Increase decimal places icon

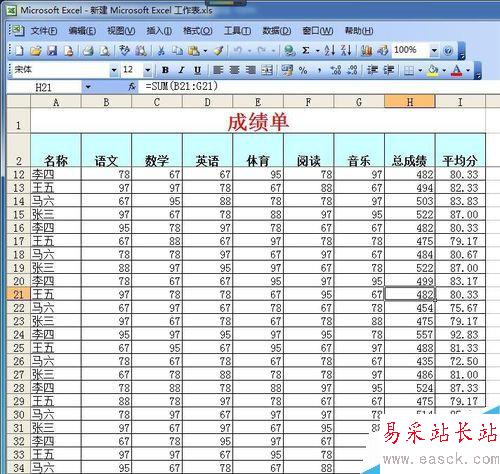[336, 70]
